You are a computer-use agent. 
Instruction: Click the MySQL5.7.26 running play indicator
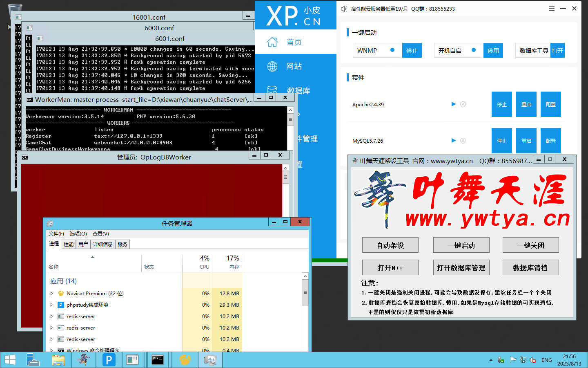453,140
